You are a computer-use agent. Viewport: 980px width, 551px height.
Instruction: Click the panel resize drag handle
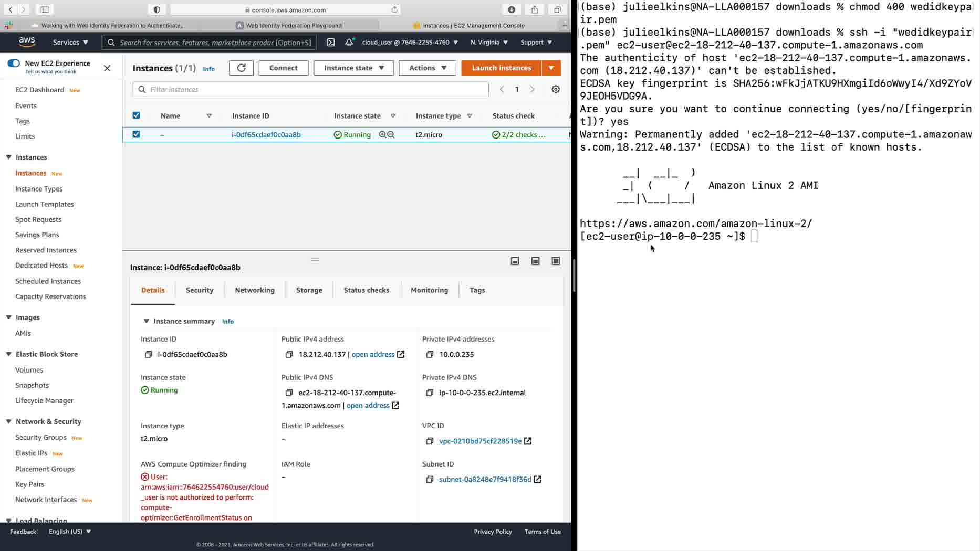pos(315,259)
